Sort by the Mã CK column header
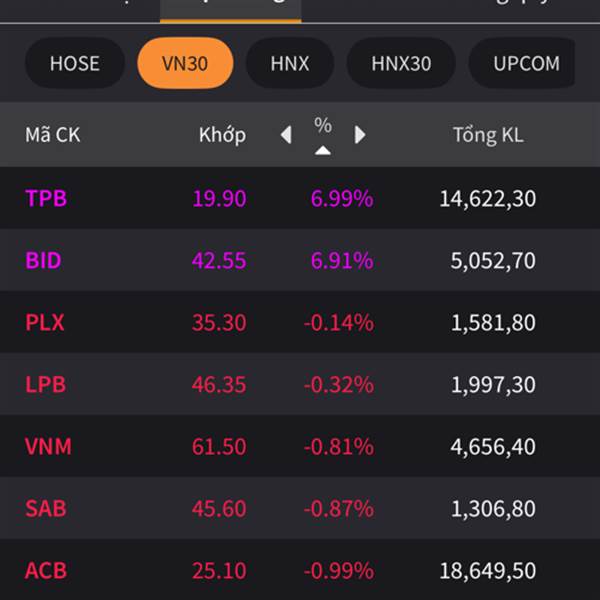Image resolution: width=600 pixels, height=600 pixels. click(53, 135)
